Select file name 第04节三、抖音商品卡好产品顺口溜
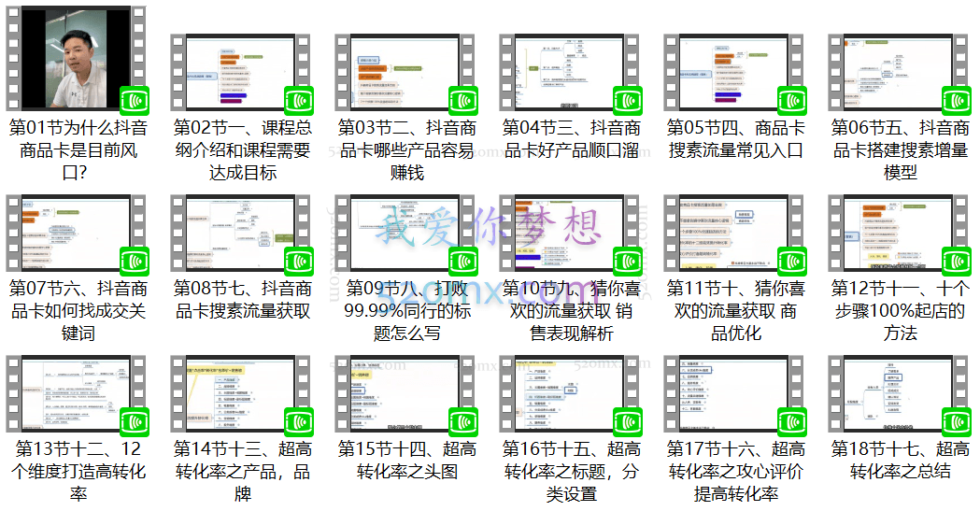The width and height of the screenshot is (980, 511). (571, 138)
